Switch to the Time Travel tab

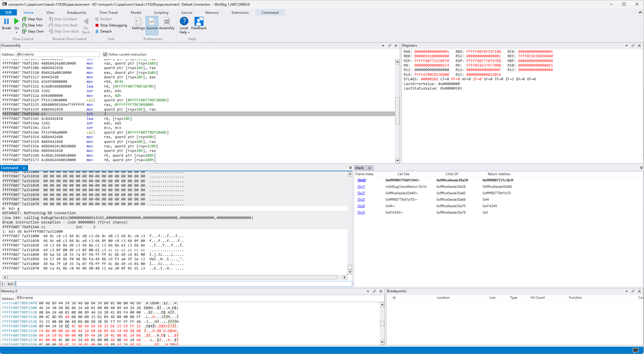108,12
